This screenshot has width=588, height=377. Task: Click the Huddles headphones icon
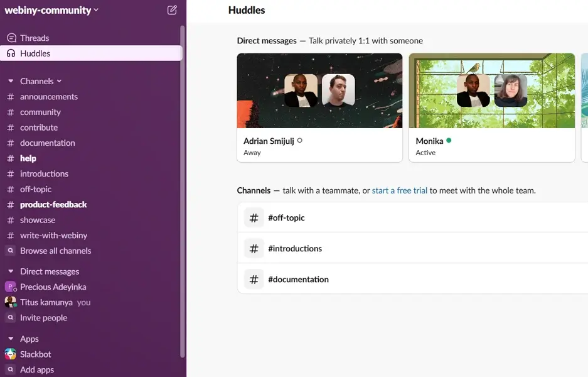(x=11, y=53)
